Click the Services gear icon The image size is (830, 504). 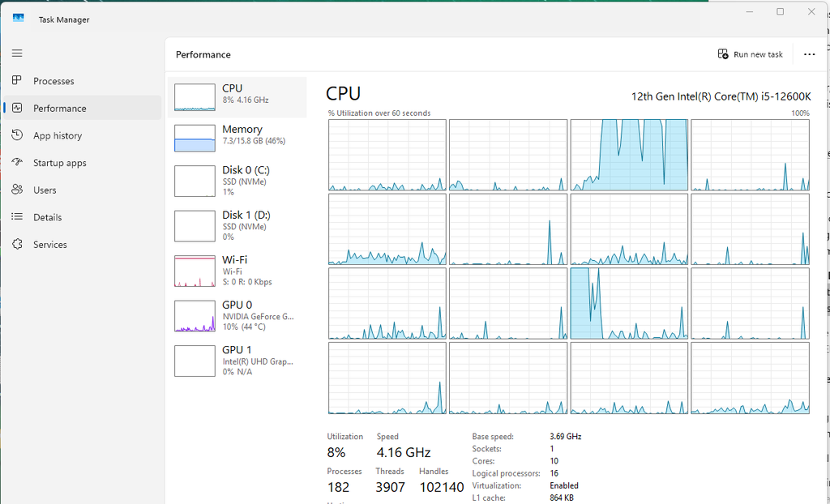[17, 244]
